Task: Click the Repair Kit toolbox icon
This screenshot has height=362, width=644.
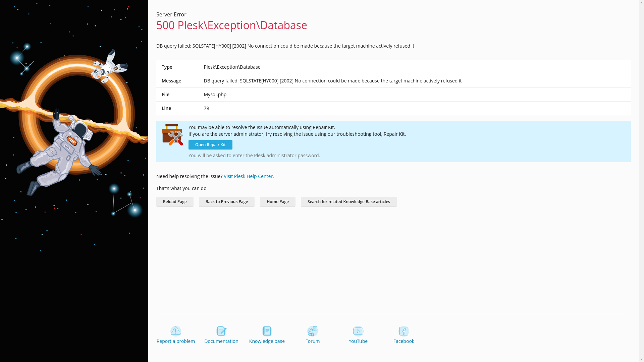Action: [x=172, y=135]
